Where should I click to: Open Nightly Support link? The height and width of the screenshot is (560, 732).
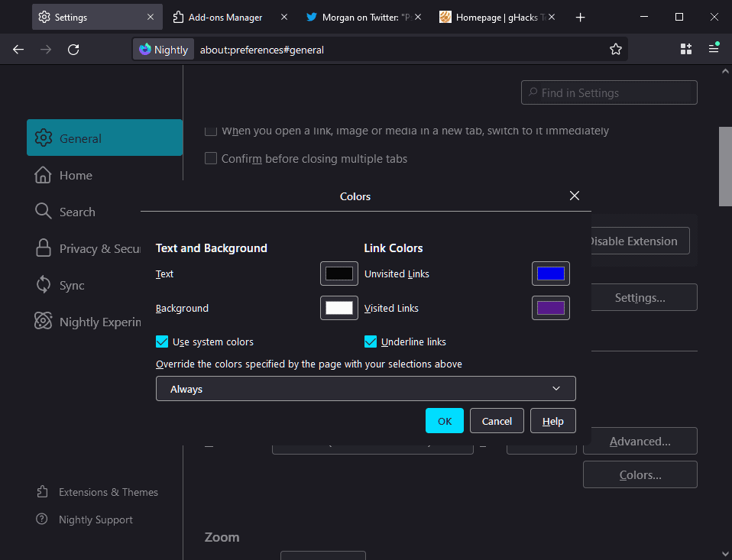[96, 520]
